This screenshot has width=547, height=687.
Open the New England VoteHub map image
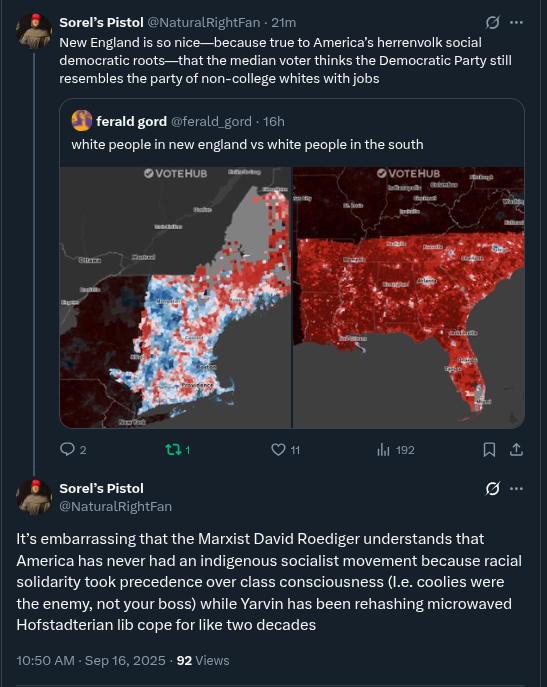[x=175, y=297]
